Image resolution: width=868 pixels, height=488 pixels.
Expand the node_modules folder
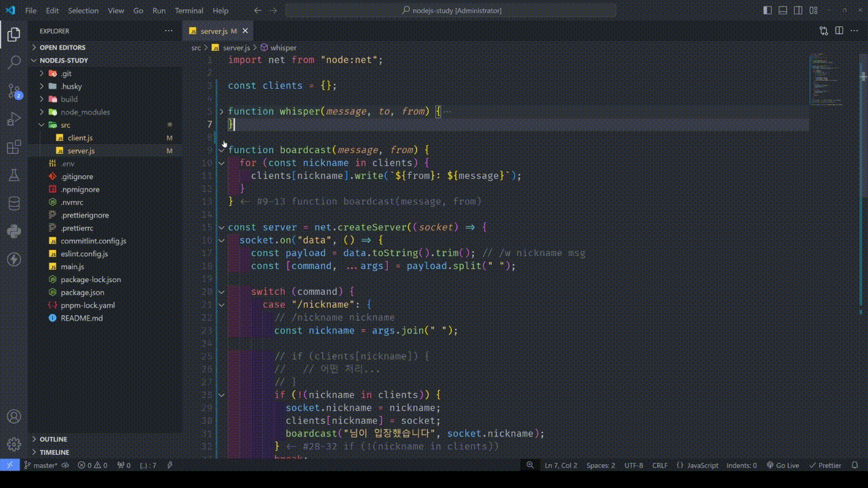[x=85, y=112]
